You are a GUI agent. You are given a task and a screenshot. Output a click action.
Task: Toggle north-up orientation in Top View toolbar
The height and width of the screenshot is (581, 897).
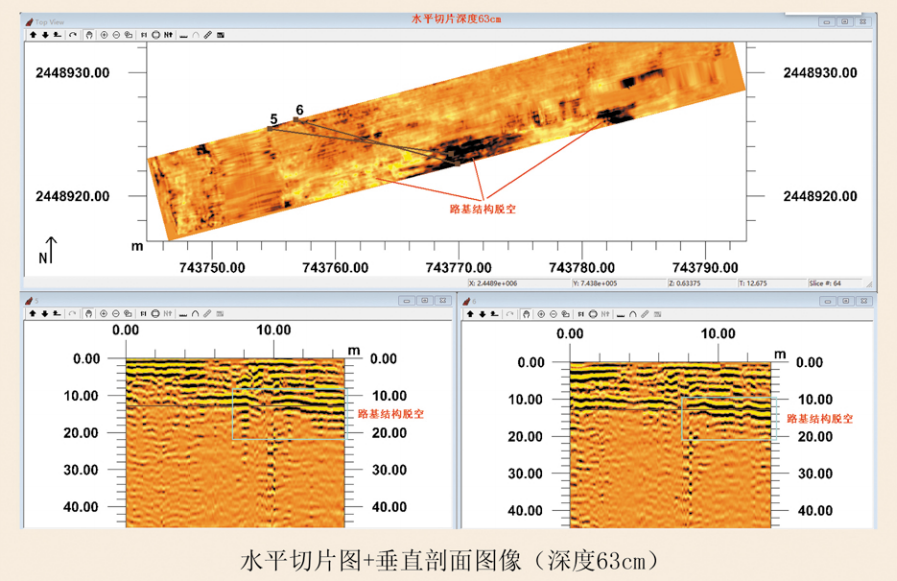[x=168, y=35]
